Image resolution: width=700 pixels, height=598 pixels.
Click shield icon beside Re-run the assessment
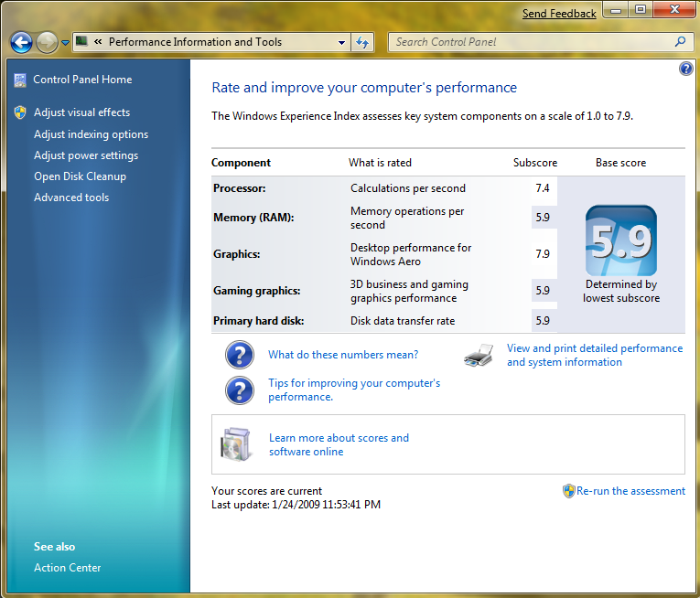pos(569,491)
